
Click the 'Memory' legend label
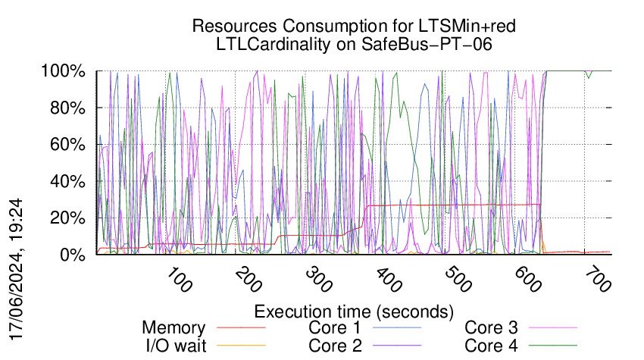(x=174, y=328)
